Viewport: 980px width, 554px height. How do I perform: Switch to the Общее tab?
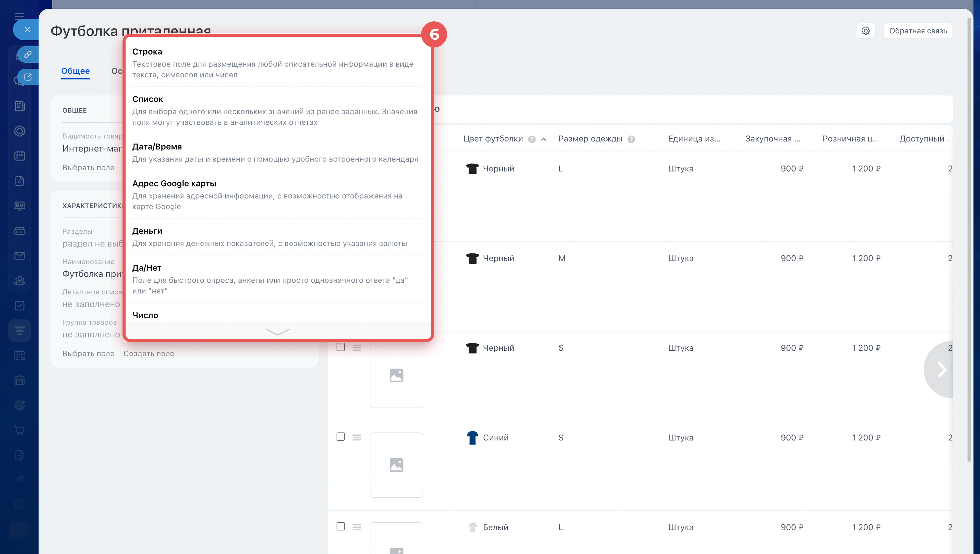[75, 71]
